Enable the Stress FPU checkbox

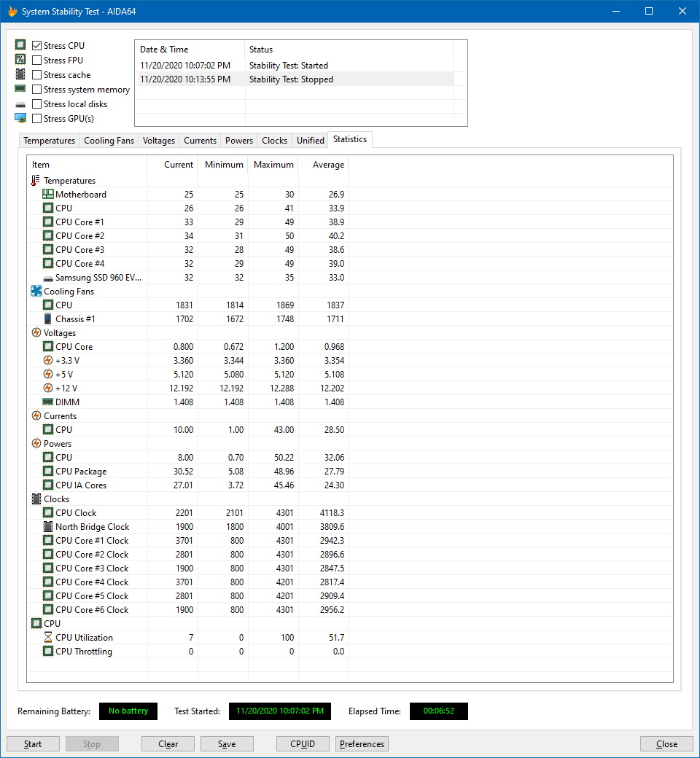37,60
